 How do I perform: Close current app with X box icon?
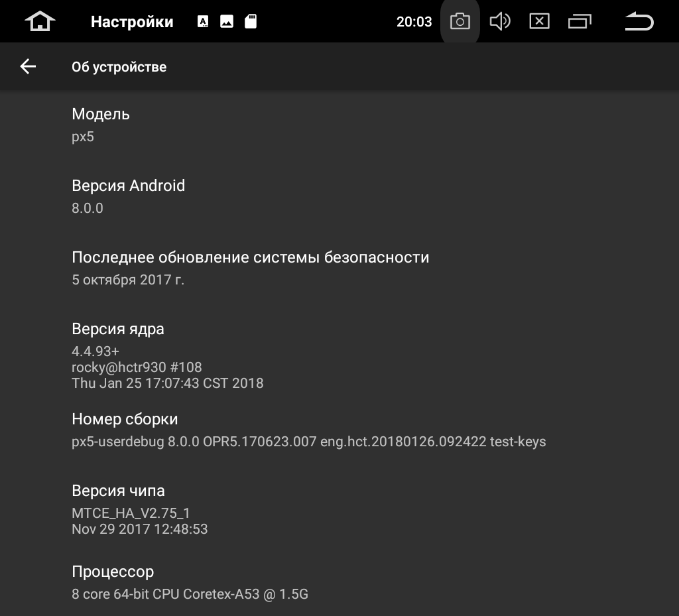tap(540, 21)
